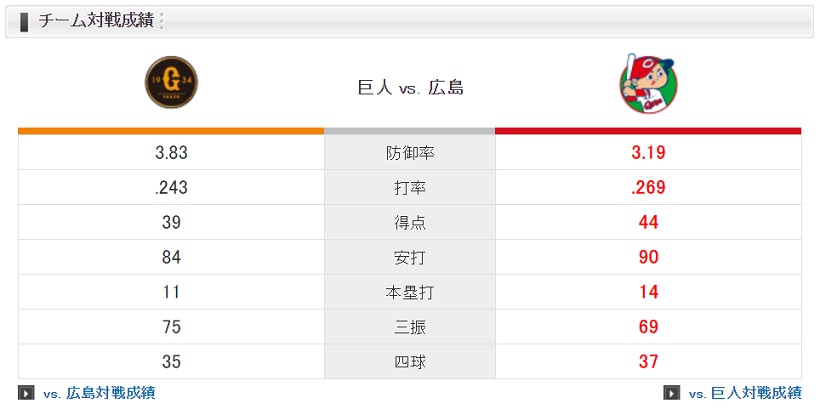820x415 pixels.
Task: Open the vs. 巨人対戦成績 link
Action: coord(745,393)
